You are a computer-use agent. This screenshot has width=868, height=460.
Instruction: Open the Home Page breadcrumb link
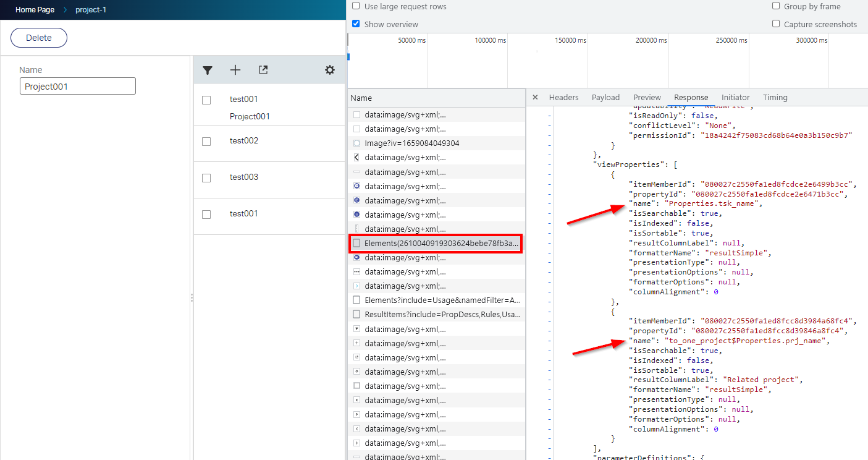coord(35,9)
